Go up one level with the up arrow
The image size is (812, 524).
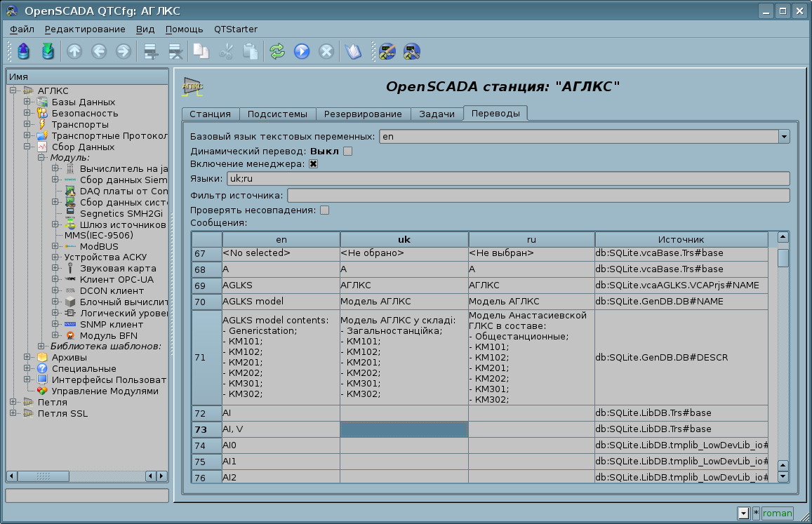74,51
